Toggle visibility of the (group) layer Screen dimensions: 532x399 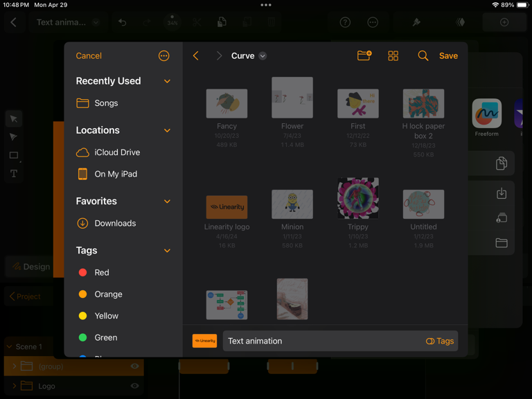pyautogui.click(x=134, y=366)
